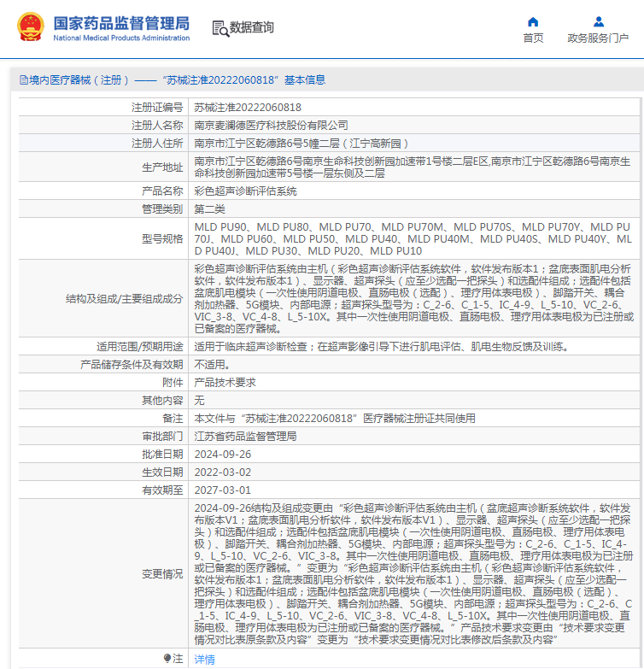
Task: Open the 详情 link at the bottom
Action: 205,659
